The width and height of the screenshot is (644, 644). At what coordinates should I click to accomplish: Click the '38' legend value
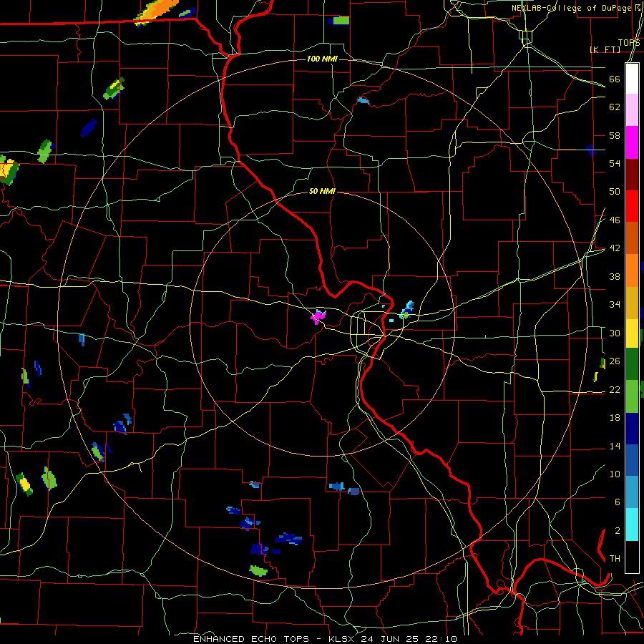pyautogui.click(x=615, y=276)
